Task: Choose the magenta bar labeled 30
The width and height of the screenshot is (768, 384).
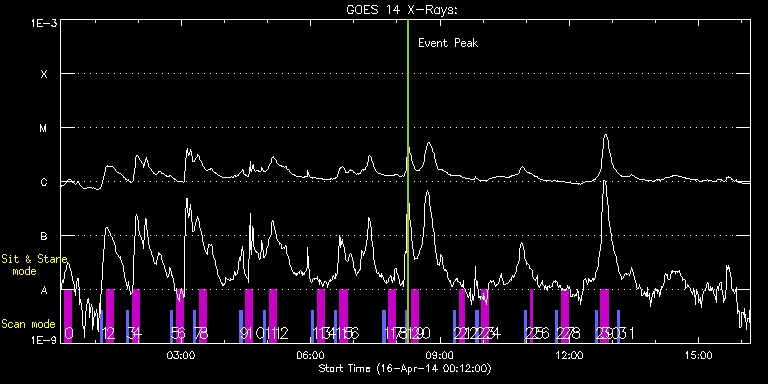Action: [604, 316]
